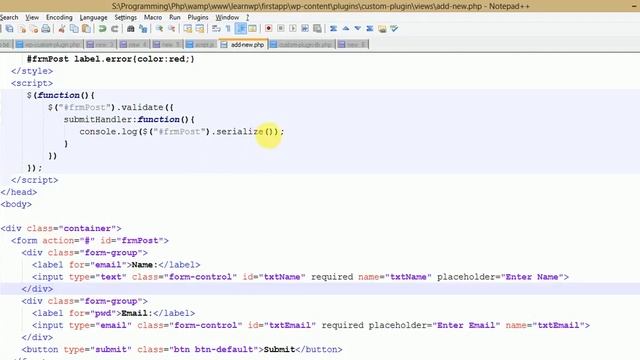Click the Stop Recording macro icon
Viewport: 640px width, 360px height.
[280, 29]
